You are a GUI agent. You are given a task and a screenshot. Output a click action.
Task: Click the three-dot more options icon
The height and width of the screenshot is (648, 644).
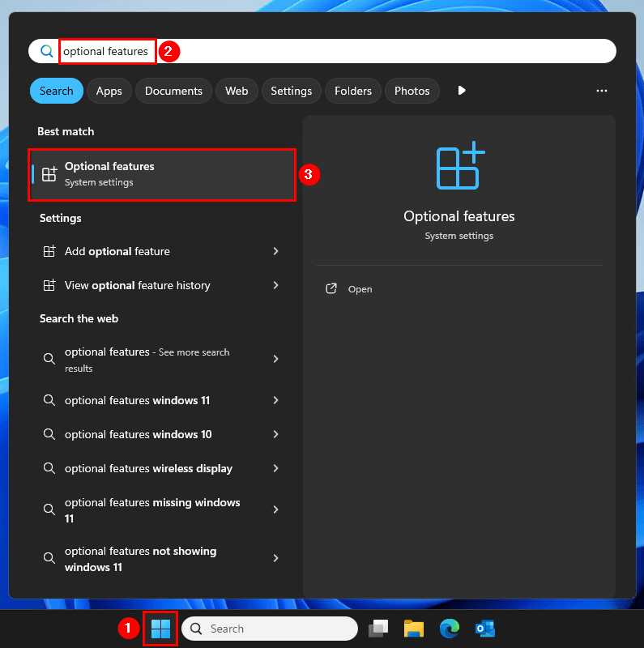coord(601,91)
